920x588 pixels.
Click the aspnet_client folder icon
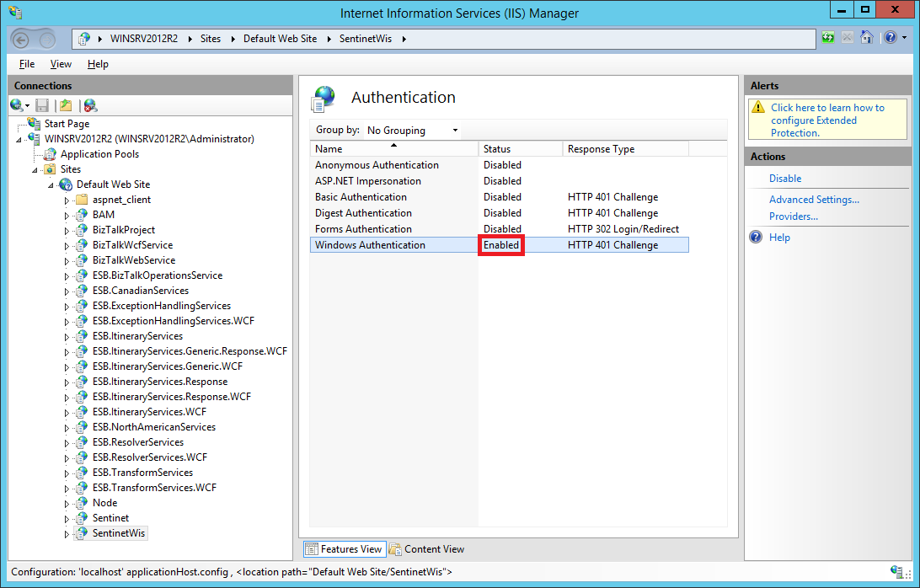[83, 200]
